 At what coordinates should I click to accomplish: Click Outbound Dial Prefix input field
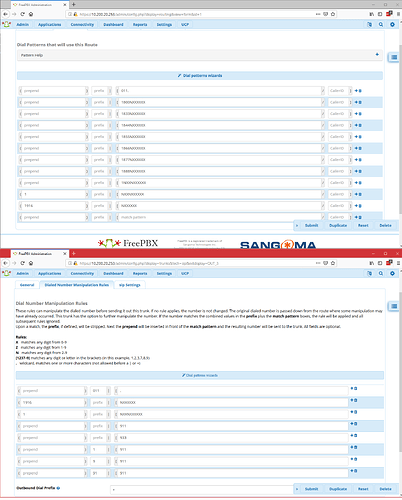(x=202, y=489)
